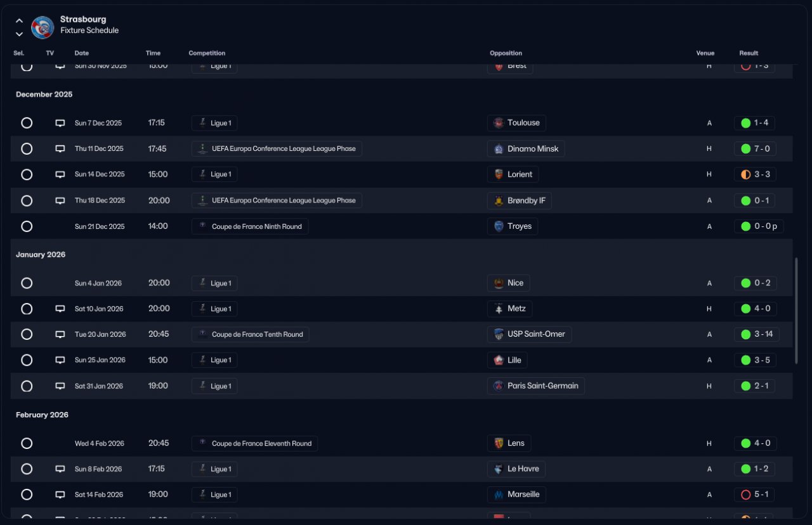This screenshot has height=525, width=812.
Task: Select the Toulouse fixture radio button
Action: click(27, 123)
